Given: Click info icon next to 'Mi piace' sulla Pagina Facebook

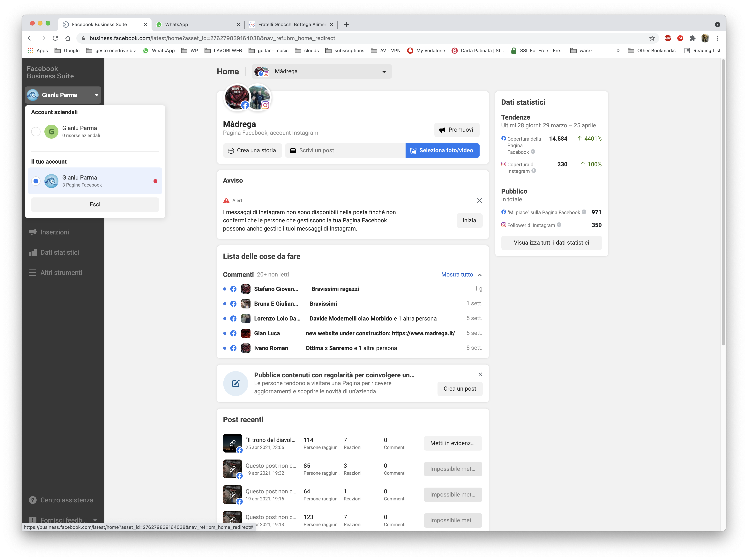Looking at the screenshot, I should pos(584,212).
